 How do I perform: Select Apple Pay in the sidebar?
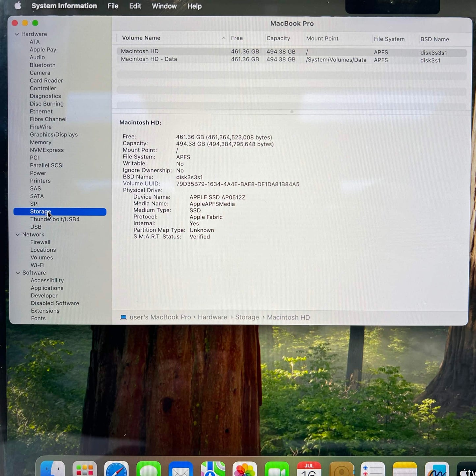pyautogui.click(x=43, y=50)
